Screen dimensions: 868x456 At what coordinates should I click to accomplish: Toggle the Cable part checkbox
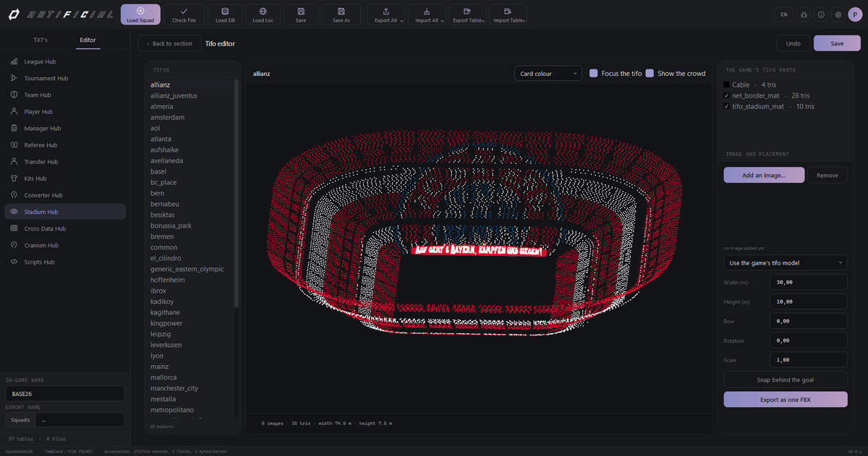coord(727,85)
